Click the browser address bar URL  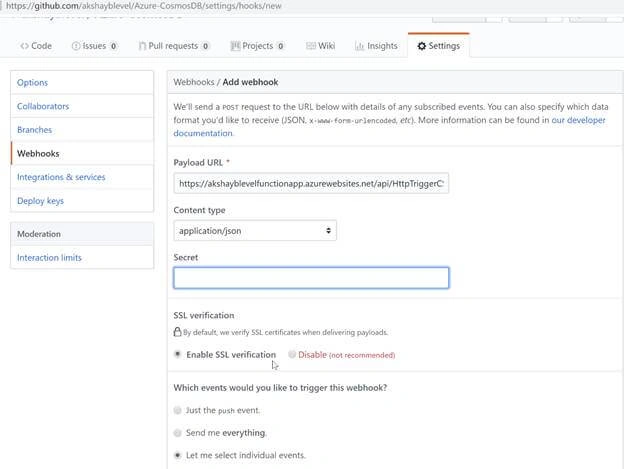pyautogui.click(x=144, y=6)
